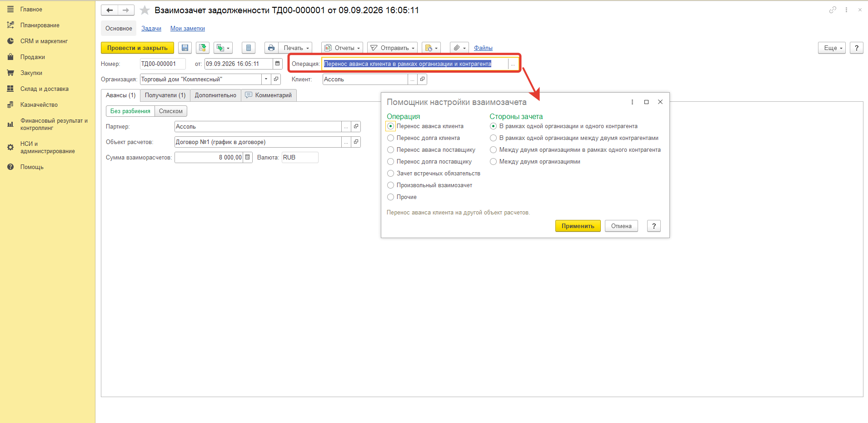Click the save document diskette icon
The image size is (868, 423).
pos(185,48)
